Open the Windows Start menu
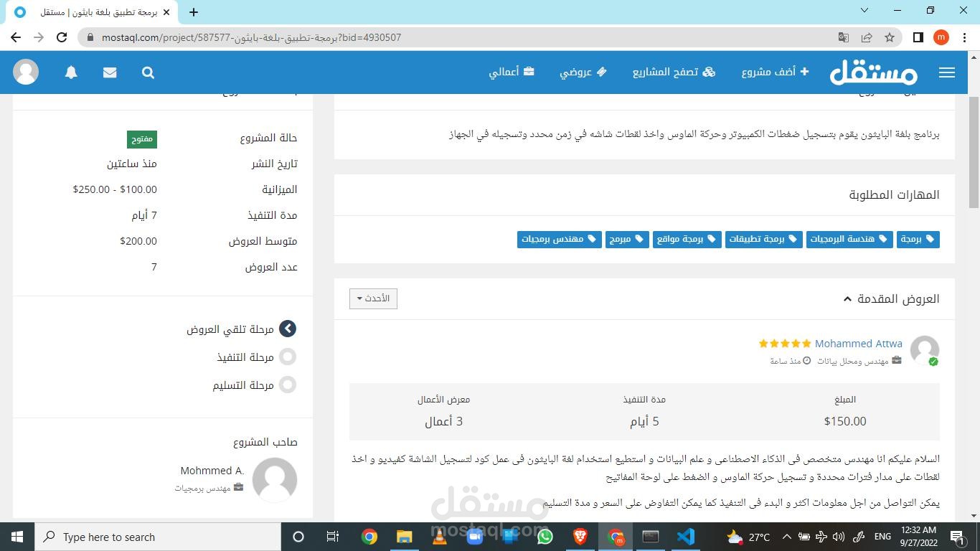980x551 pixels. [x=17, y=537]
